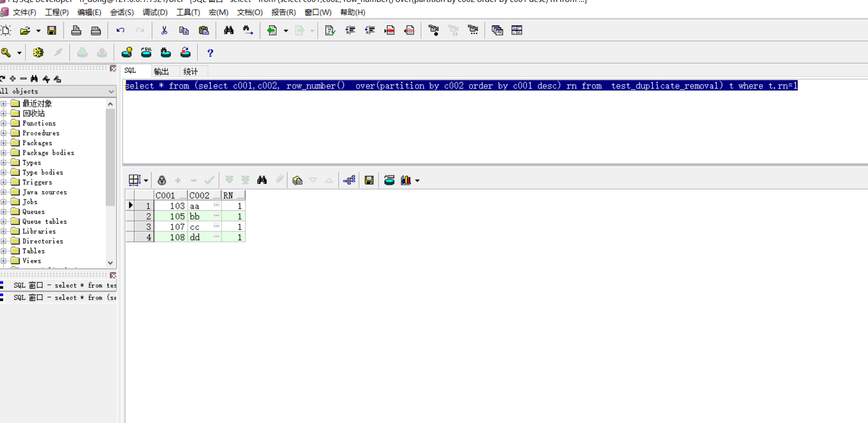868x423 pixels.
Task: Click the Tile windows icon
Action: coord(517,30)
